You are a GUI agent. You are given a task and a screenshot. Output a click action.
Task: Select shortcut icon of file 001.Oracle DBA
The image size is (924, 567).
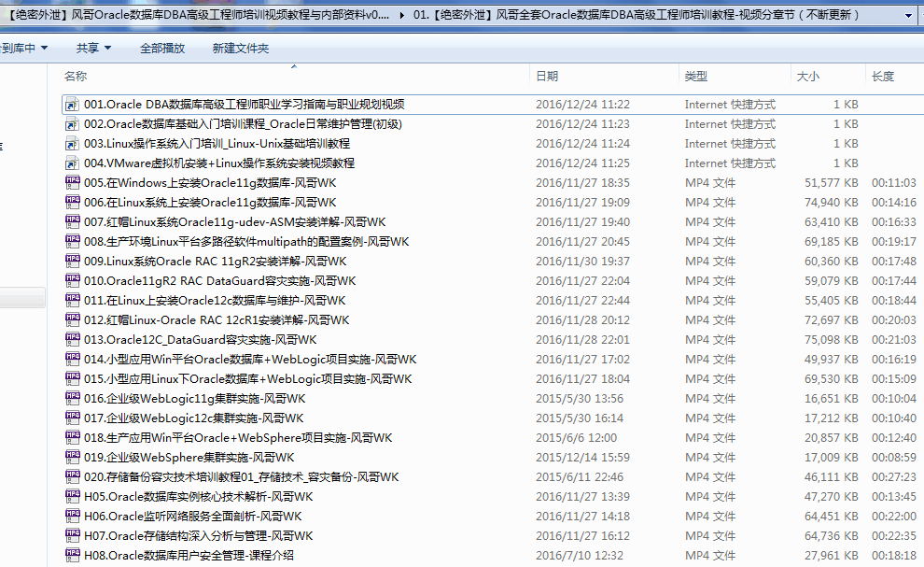coord(72,105)
